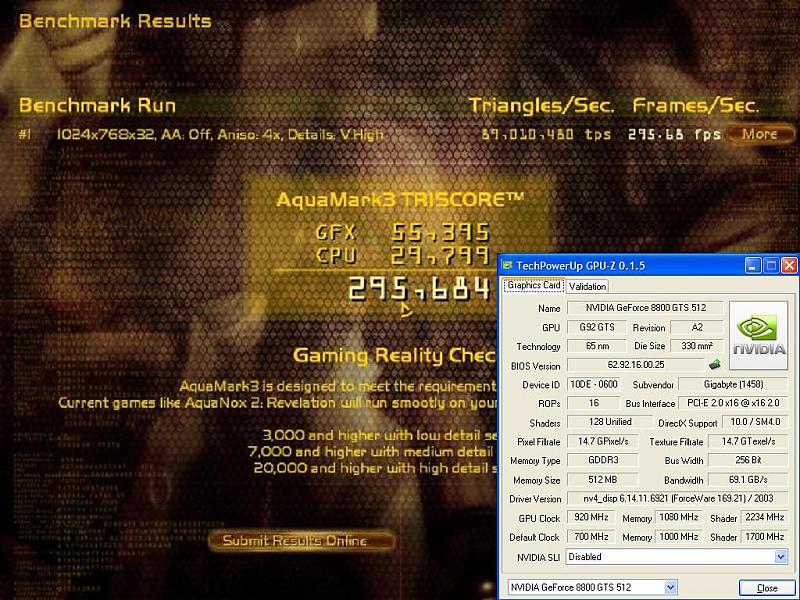Select the Subvendor value Gigabyte (1458)
800x600 pixels.
(733, 384)
